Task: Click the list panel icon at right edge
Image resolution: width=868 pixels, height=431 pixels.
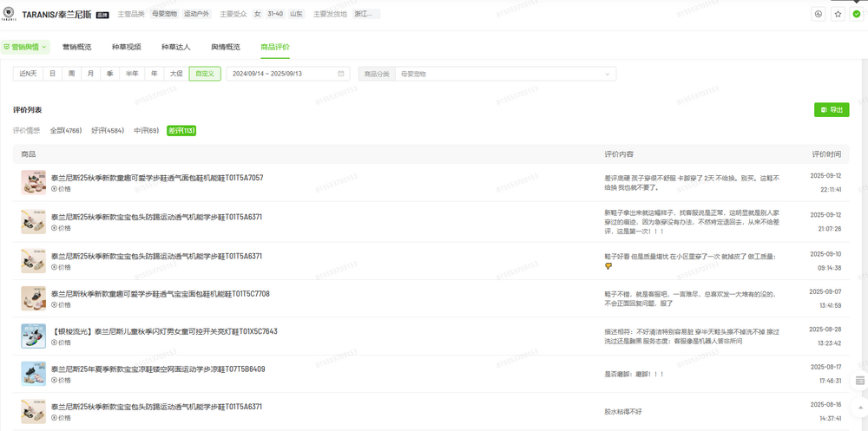Action: [859, 381]
